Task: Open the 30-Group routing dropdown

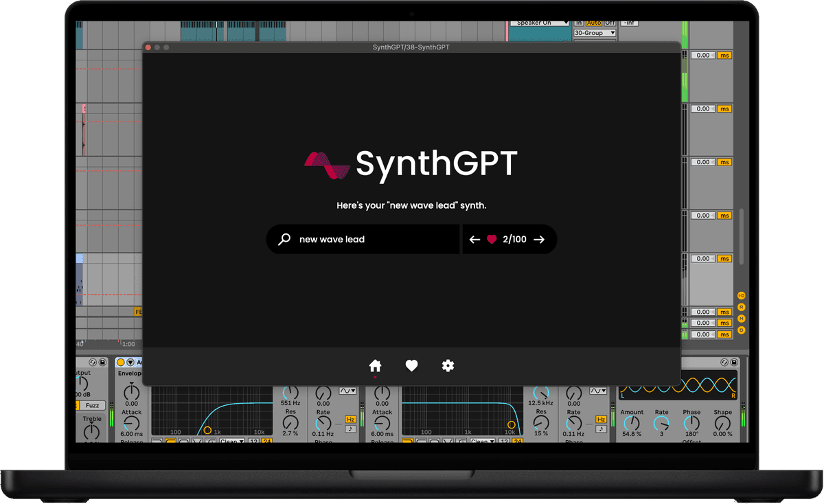Action: pos(593,32)
